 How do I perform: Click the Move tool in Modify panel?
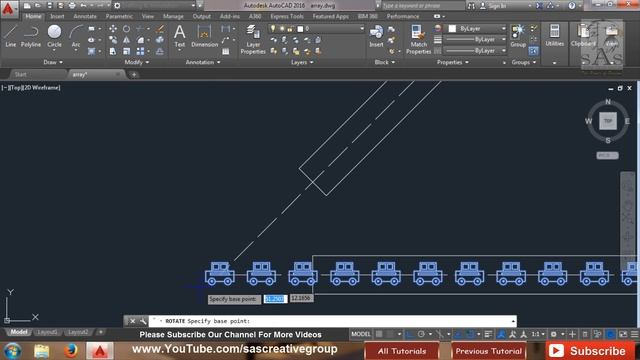coord(113,29)
